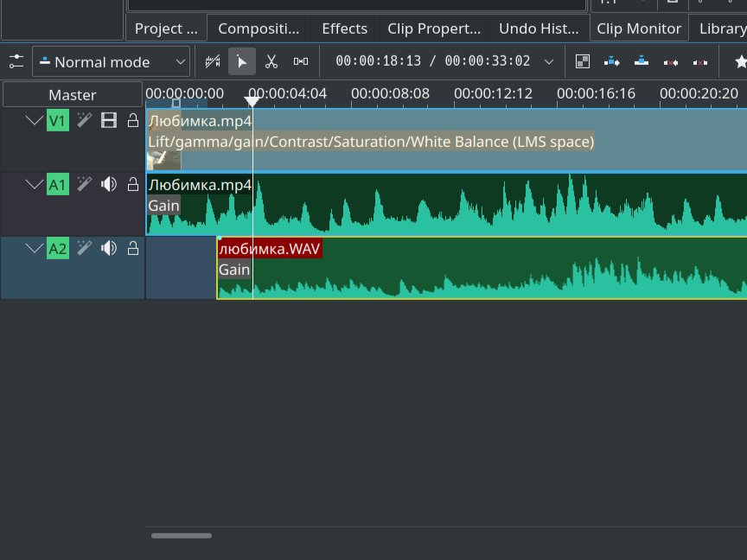Image resolution: width=747 pixels, height=560 pixels.
Task: Select the A1 track label
Action: coord(58,184)
